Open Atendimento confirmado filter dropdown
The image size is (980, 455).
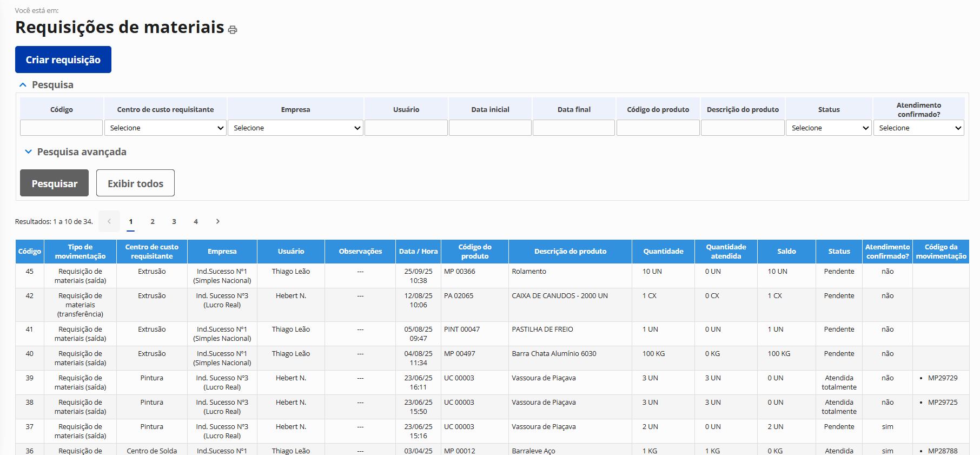click(918, 128)
